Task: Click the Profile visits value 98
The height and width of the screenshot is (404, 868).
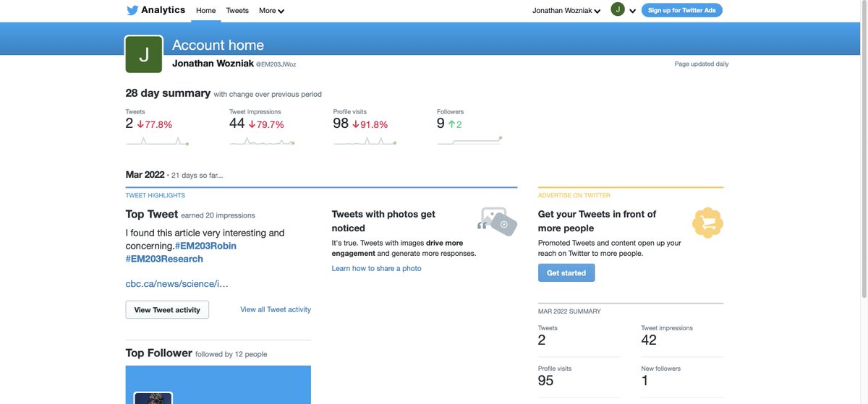Action: pyautogui.click(x=341, y=124)
